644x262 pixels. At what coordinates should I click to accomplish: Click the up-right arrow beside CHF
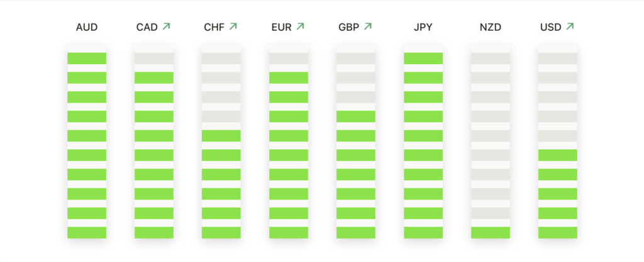pos(233,26)
